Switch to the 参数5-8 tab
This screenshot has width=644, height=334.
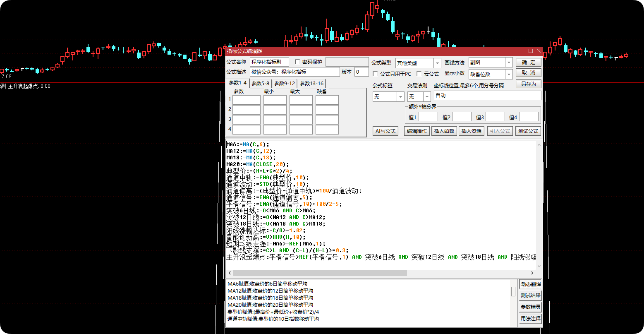(x=261, y=83)
